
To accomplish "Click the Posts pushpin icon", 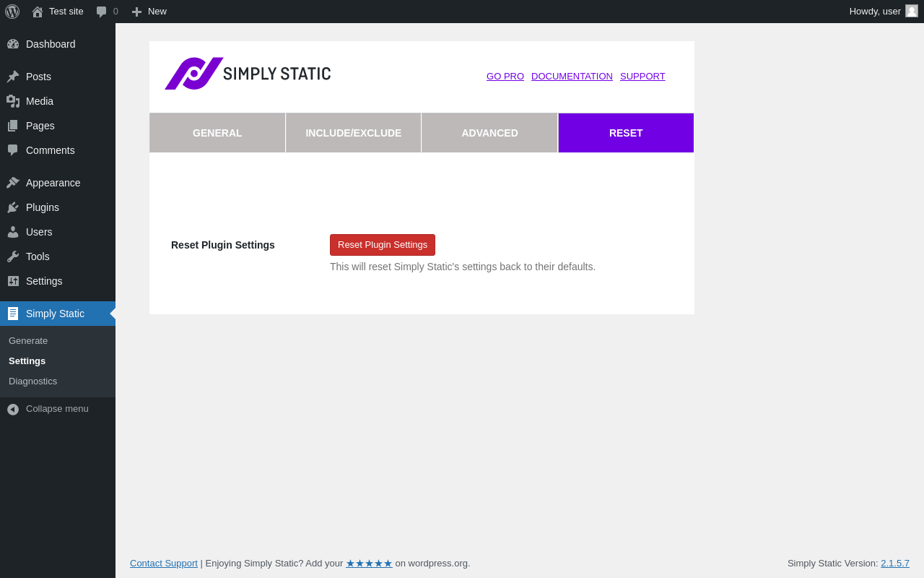I will pyautogui.click(x=13, y=77).
